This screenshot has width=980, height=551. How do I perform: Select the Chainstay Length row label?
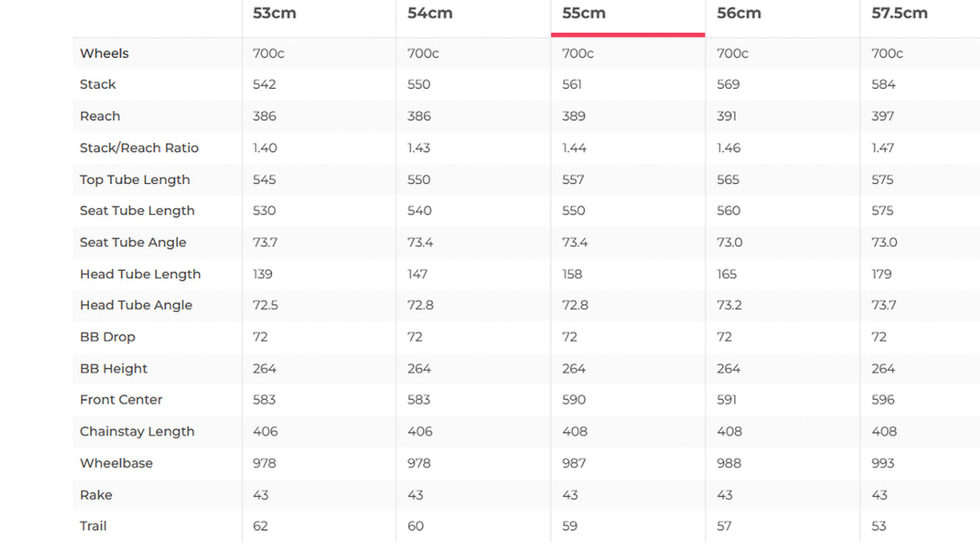click(137, 432)
